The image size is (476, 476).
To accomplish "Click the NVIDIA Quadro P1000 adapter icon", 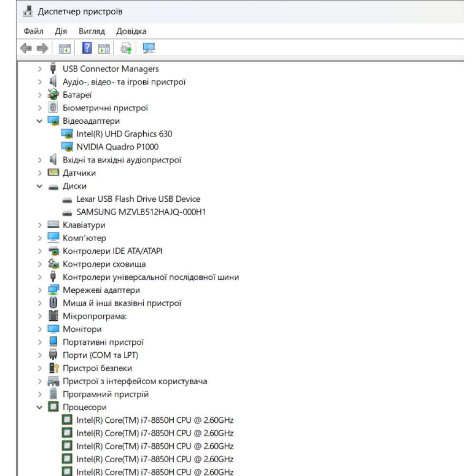I will tap(67, 147).
